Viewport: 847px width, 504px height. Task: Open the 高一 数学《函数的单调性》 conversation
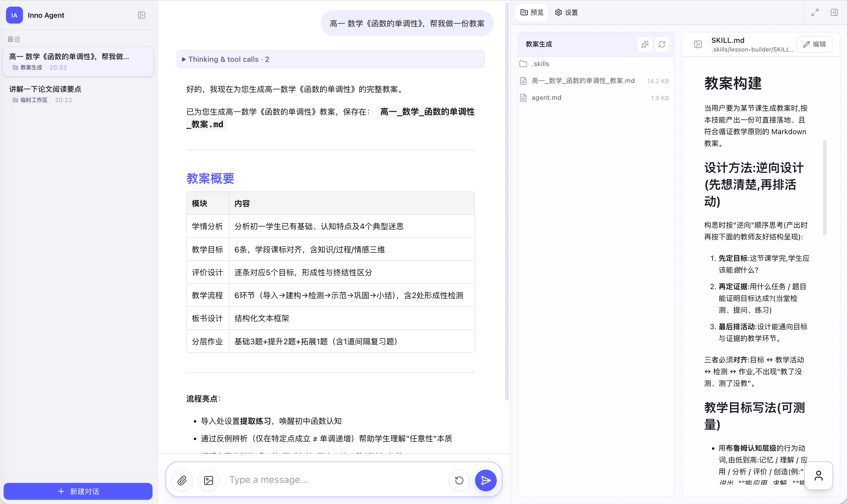point(78,61)
